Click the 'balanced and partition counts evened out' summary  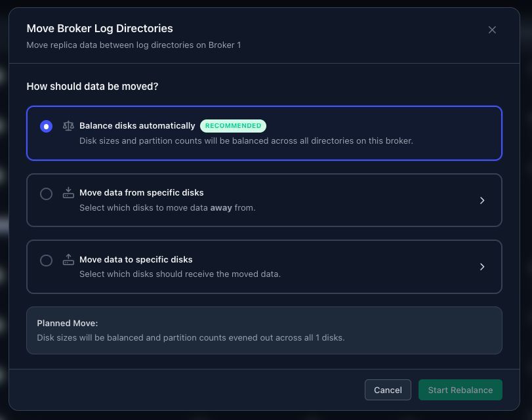[x=191, y=338]
